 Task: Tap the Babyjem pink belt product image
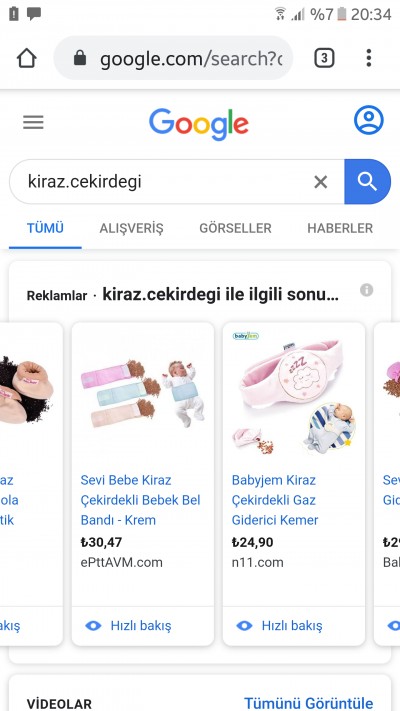[294, 394]
